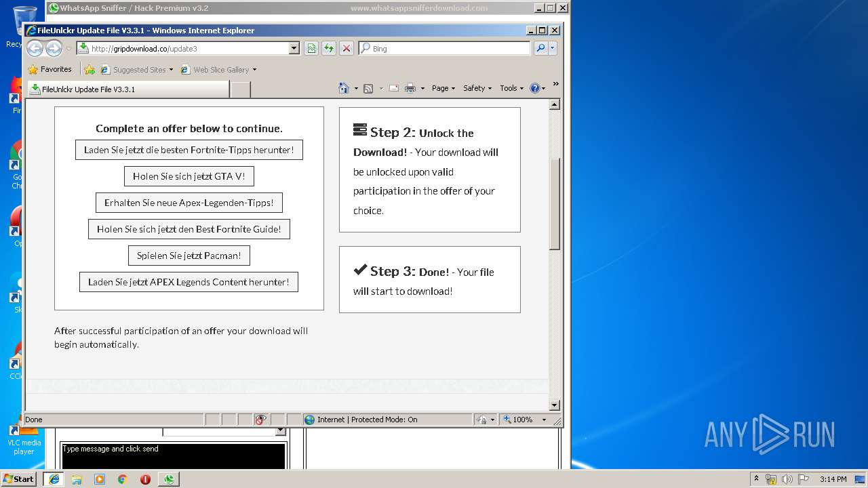Open Suggested Sites on the favorites bar
The image size is (868, 488).
(136, 69)
